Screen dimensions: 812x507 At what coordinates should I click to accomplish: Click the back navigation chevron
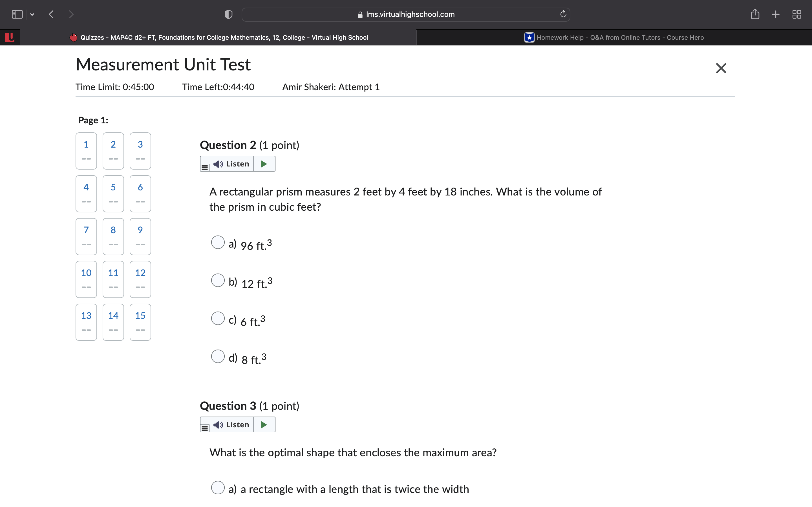coord(51,14)
